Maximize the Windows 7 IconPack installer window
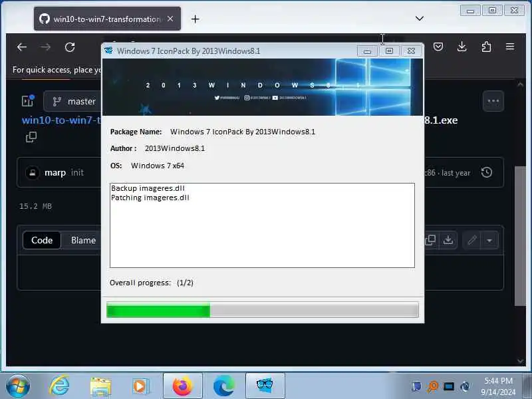532x399 pixels. [x=389, y=51]
